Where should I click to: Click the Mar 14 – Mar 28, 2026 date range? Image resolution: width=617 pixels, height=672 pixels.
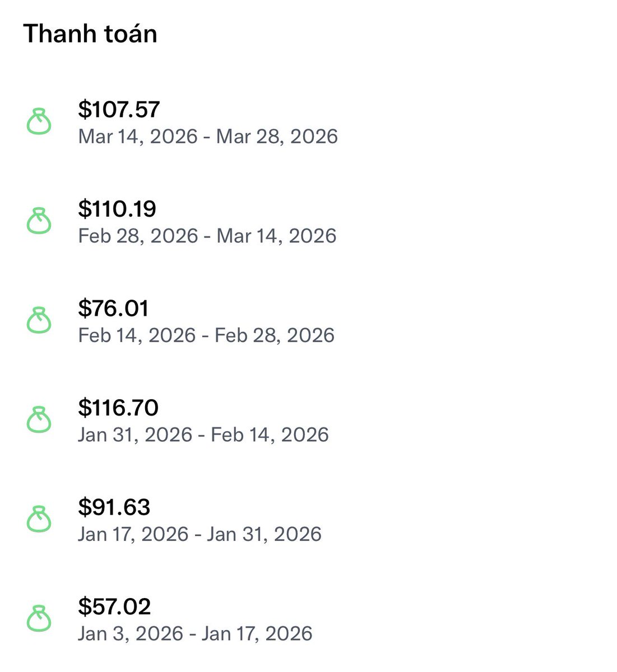pyautogui.click(x=208, y=137)
